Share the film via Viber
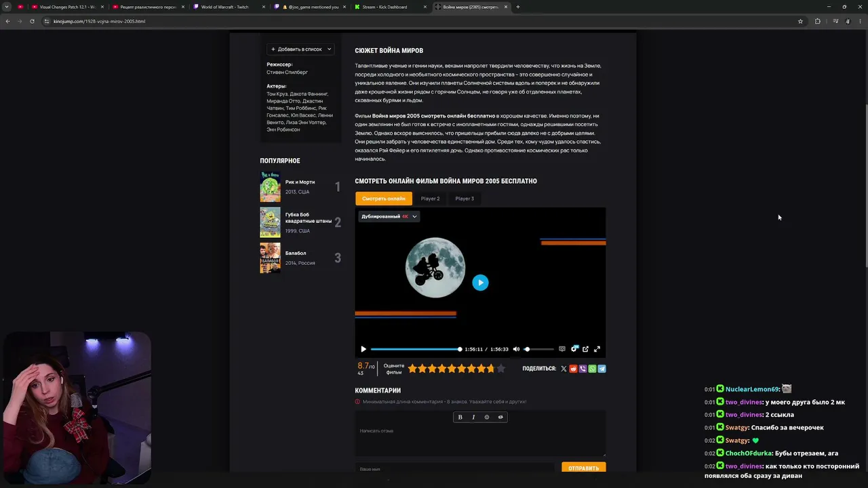The height and width of the screenshot is (488, 868). pyautogui.click(x=583, y=369)
